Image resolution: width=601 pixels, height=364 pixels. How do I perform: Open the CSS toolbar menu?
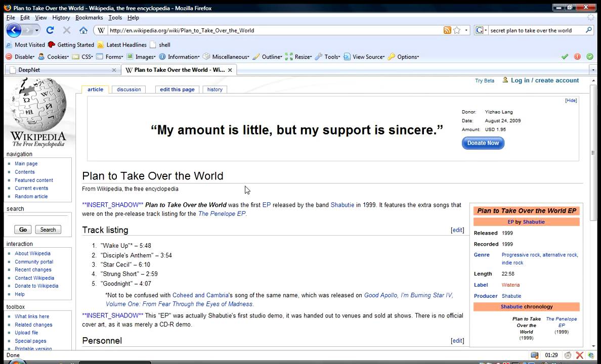[x=83, y=57]
